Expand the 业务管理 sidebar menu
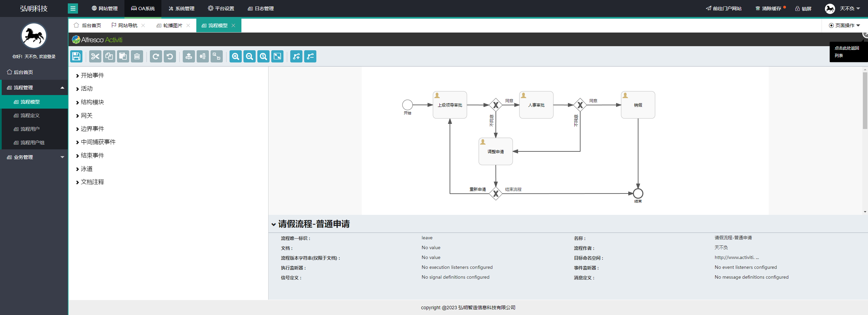Screen dimensions: 868x315 pos(34,157)
